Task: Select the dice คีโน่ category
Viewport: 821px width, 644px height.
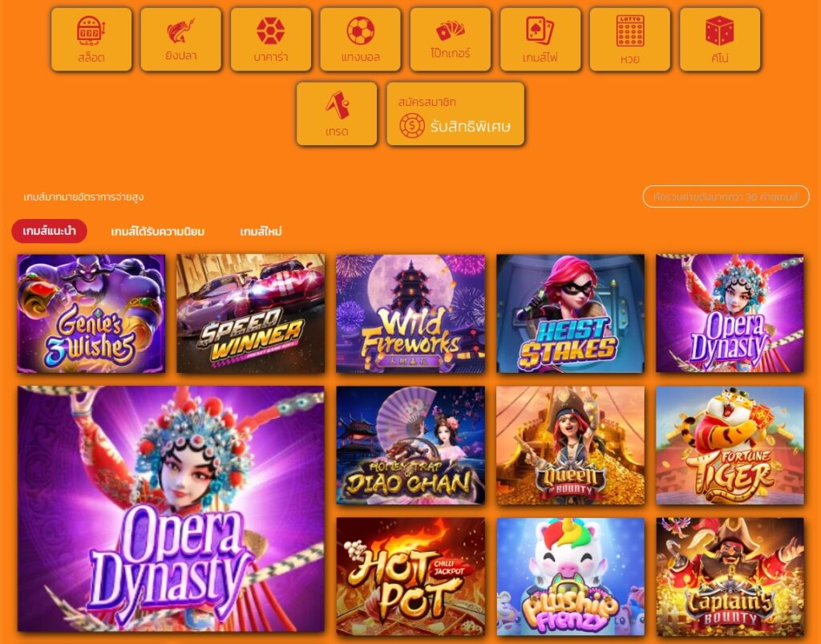Action: (x=720, y=39)
